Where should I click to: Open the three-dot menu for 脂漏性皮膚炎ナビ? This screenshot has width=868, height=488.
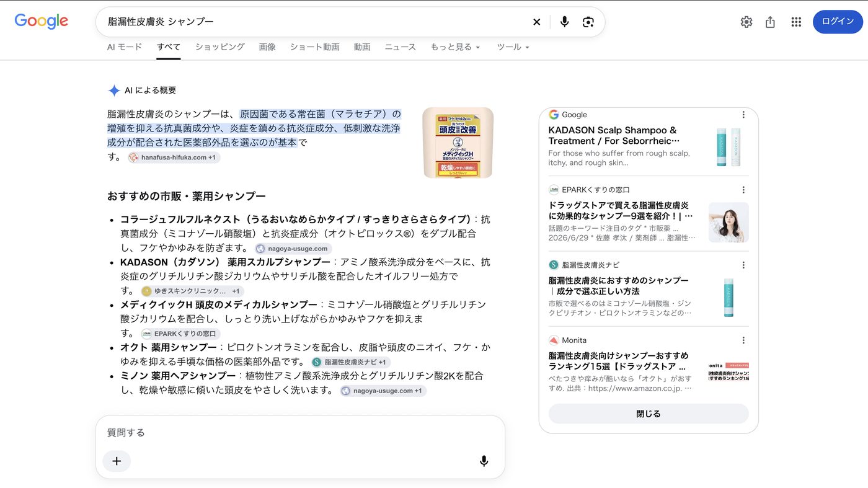[743, 265]
